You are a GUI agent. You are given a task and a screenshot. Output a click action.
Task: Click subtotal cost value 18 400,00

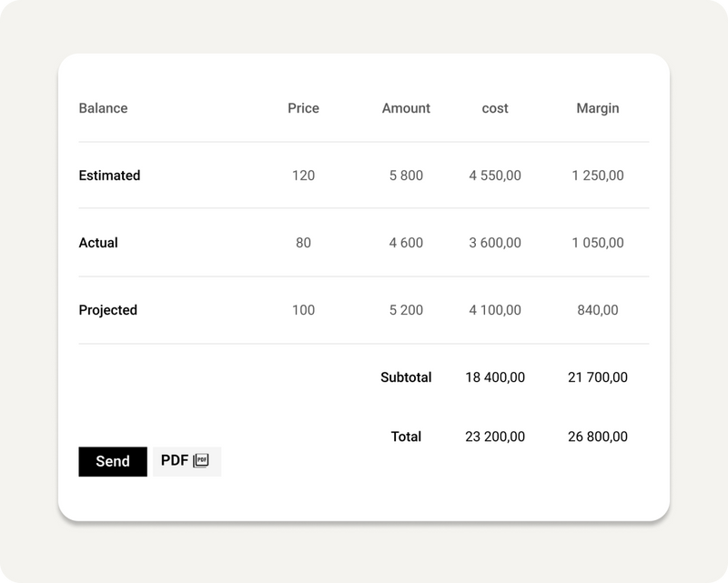(x=495, y=377)
